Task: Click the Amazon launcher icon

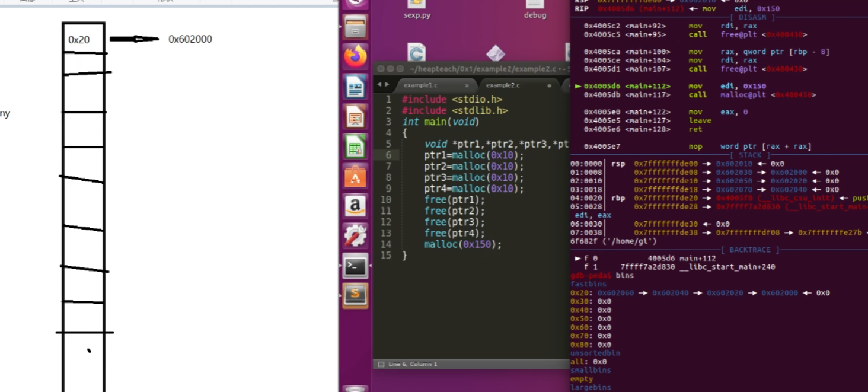Action: pyautogui.click(x=355, y=206)
